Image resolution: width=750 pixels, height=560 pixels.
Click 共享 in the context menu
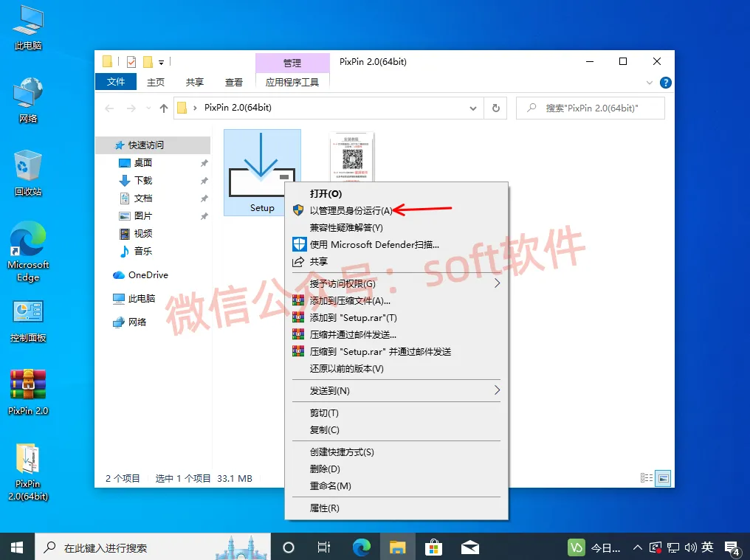(x=319, y=261)
